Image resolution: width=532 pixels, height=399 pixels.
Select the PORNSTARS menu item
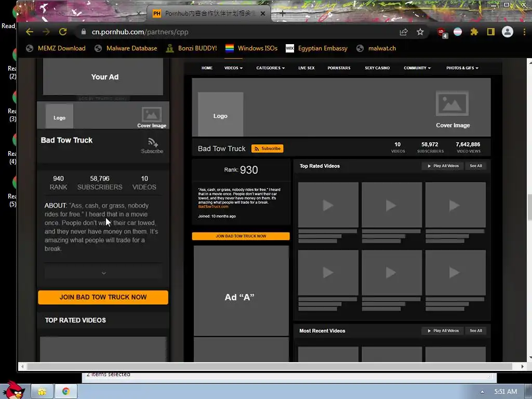(339, 68)
